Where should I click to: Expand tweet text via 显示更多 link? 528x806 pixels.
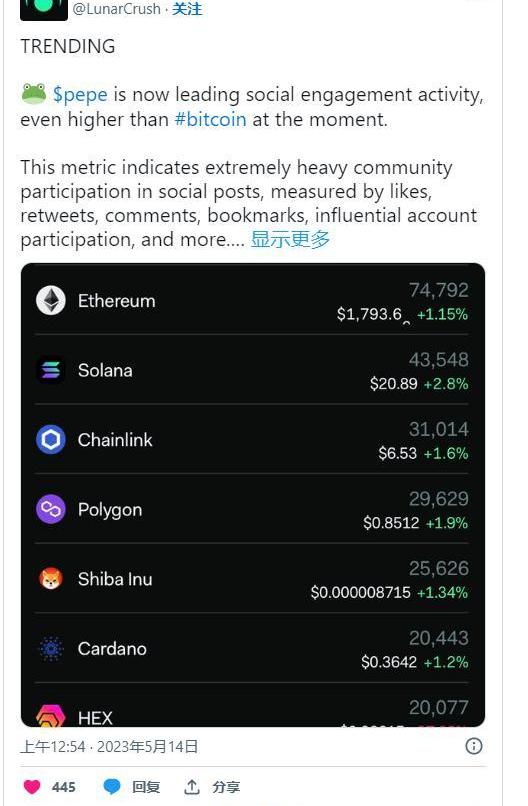tap(290, 239)
